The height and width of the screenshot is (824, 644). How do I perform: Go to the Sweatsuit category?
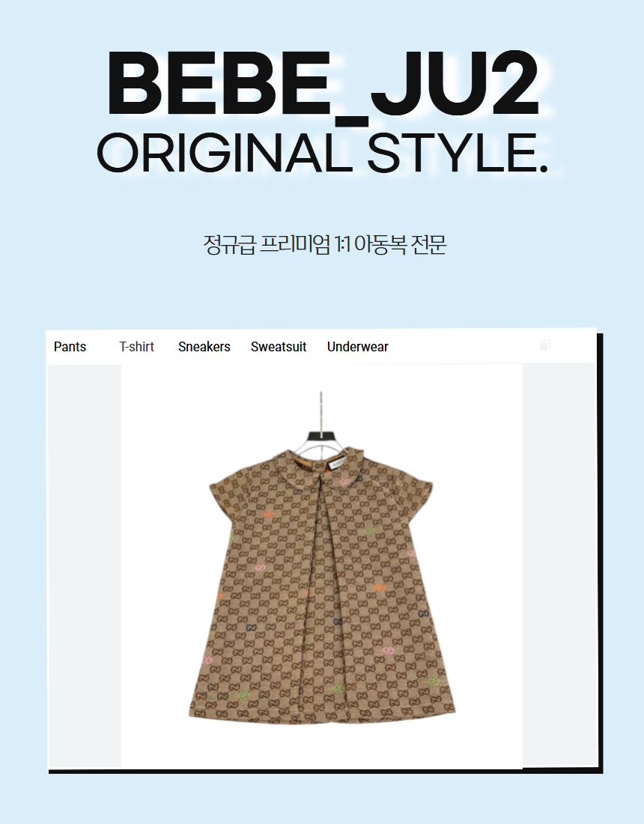click(x=279, y=347)
